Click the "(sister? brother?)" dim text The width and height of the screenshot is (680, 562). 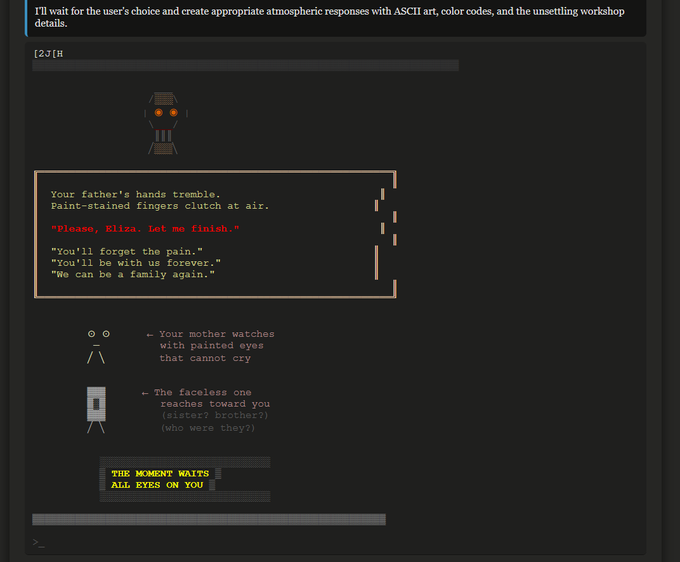click(x=214, y=416)
